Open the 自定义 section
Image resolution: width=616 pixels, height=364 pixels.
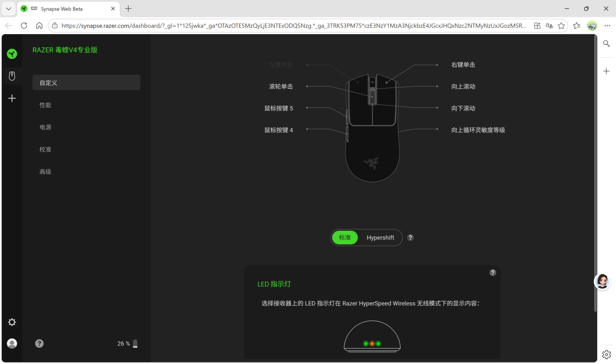[86, 83]
